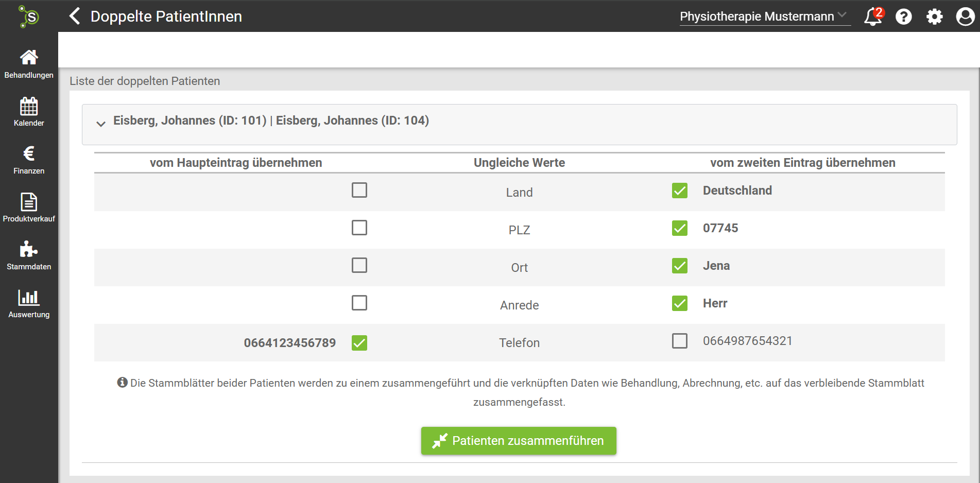The image size is (980, 483).
Task: Uncheck the main entry Telefon 0664123456789 checkbox
Action: pyautogui.click(x=359, y=343)
